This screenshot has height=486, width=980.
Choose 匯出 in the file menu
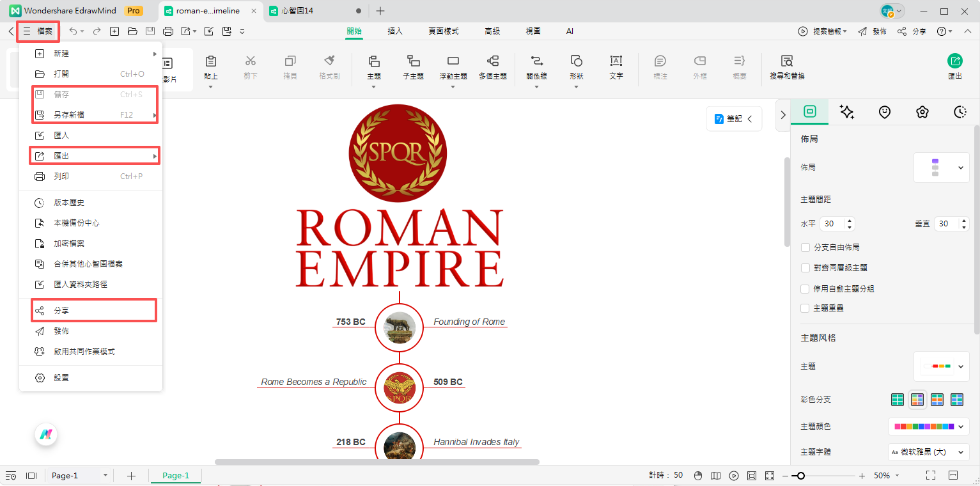tap(61, 156)
